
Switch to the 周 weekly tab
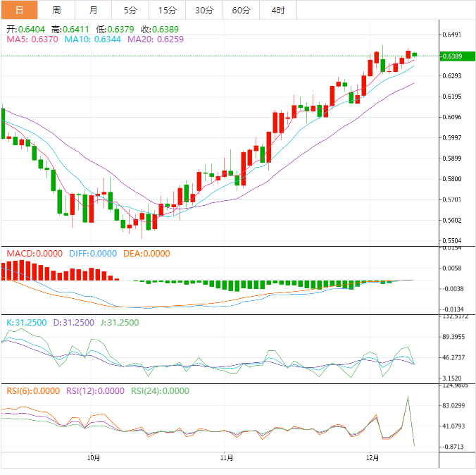coord(56,10)
